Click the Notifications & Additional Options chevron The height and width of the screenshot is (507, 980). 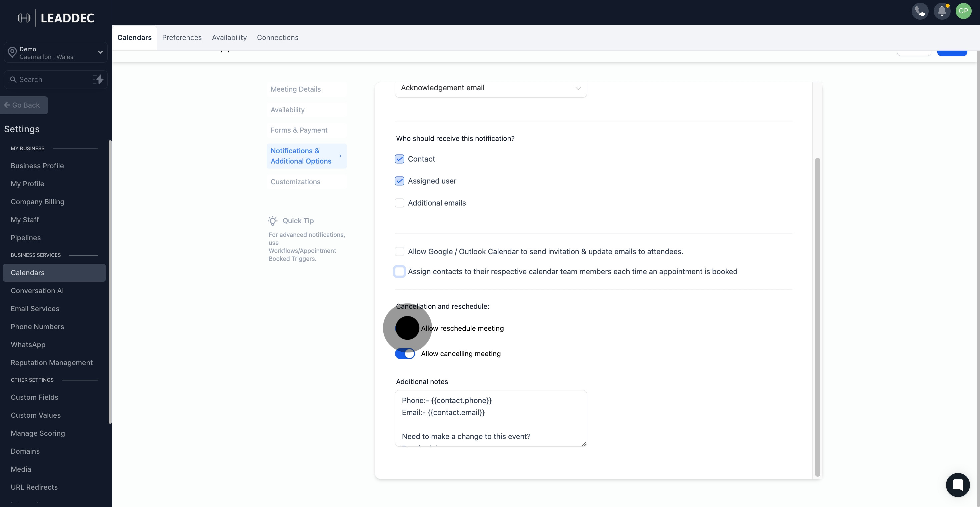[340, 156]
